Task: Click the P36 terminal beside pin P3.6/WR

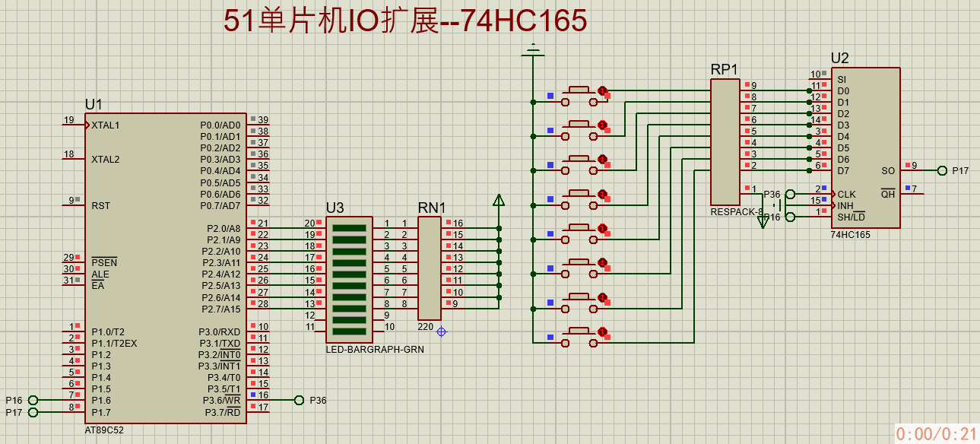Action: [300, 399]
